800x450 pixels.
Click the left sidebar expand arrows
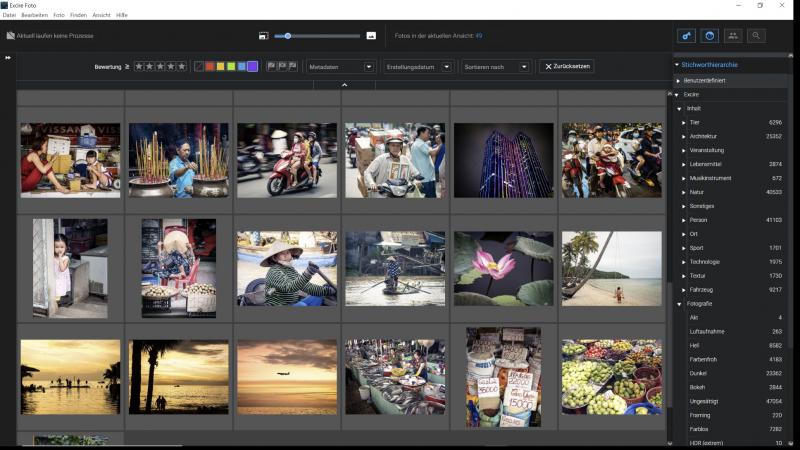point(8,57)
